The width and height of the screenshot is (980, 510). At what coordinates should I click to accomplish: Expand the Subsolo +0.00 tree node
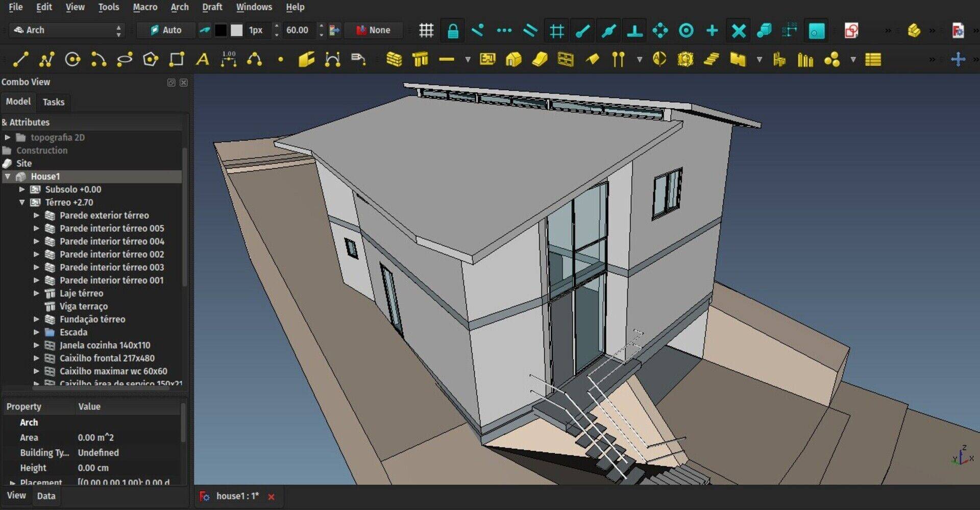pos(22,189)
